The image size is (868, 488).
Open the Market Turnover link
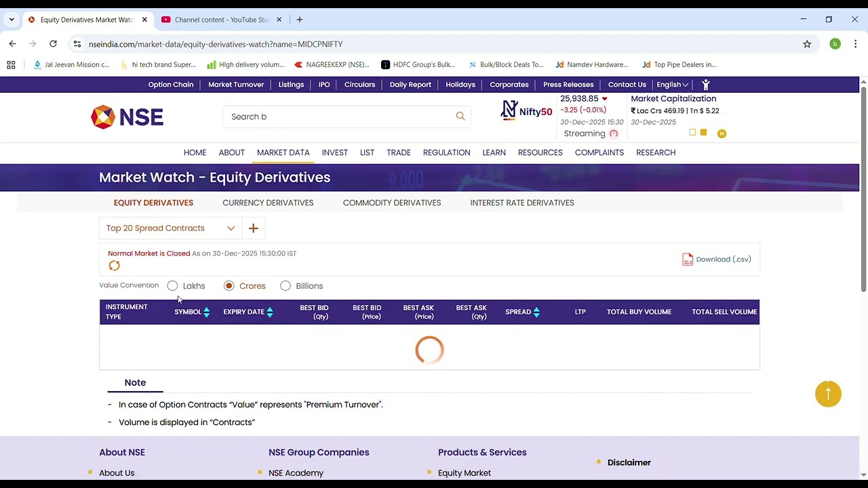(x=236, y=85)
